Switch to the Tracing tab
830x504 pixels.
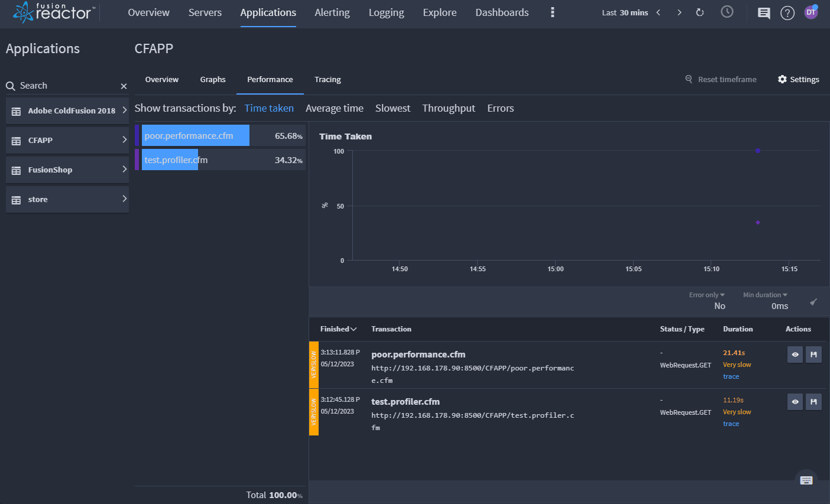[x=328, y=80]
